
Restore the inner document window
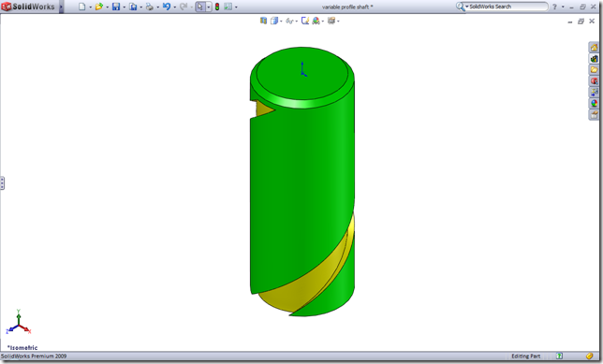click(x=581, y=22)
